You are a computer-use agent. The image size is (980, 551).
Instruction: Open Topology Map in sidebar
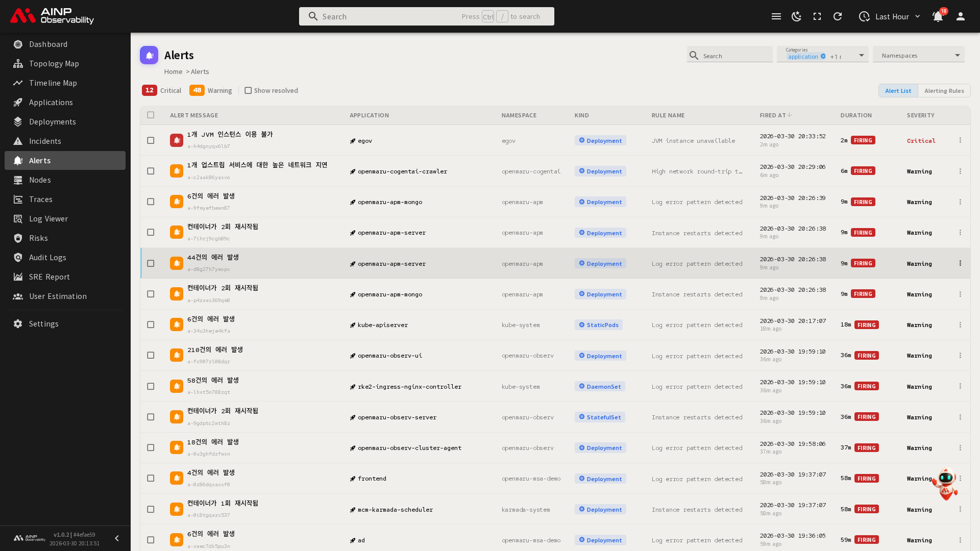(x=54, y=64)
